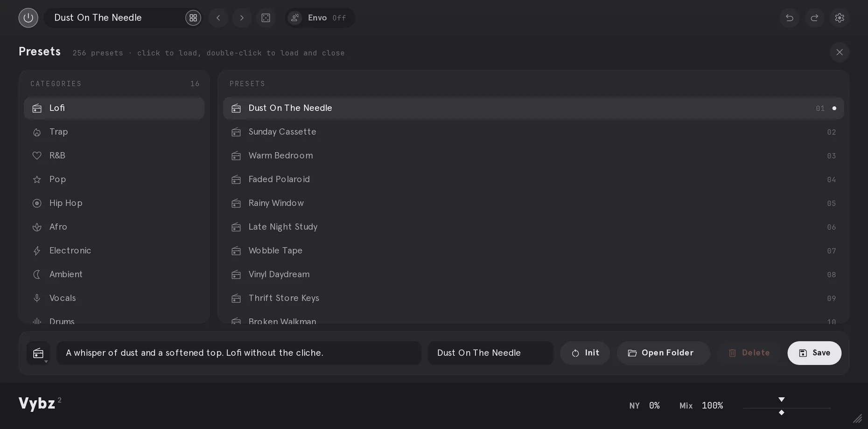868x429 pixels.
Task: Click the Mix 100% value
Action: (x=713, y=406)
